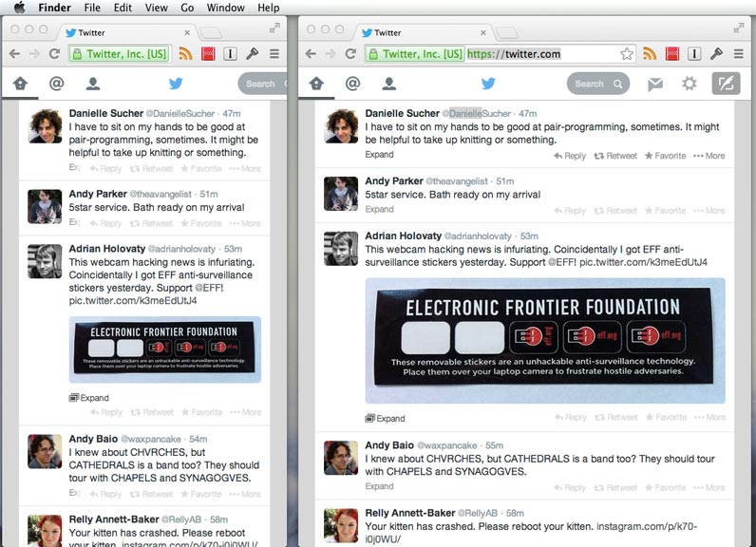Screen dimensions: 756x547
Task: Open the File menu
Action: (x=92, y=8)
